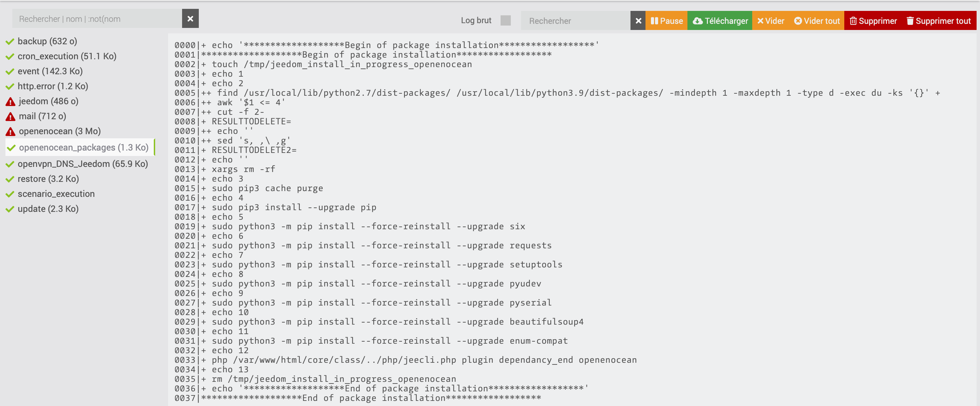Click the Rechercher field above the log
Image resolution: width=980 pixels, height=406 pixels.
click(x=575, y=20)
